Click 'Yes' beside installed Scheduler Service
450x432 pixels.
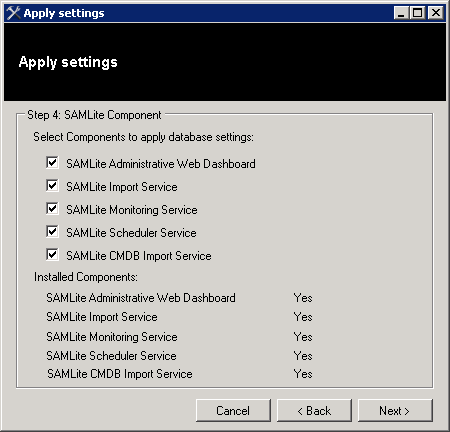coord(303,356)
